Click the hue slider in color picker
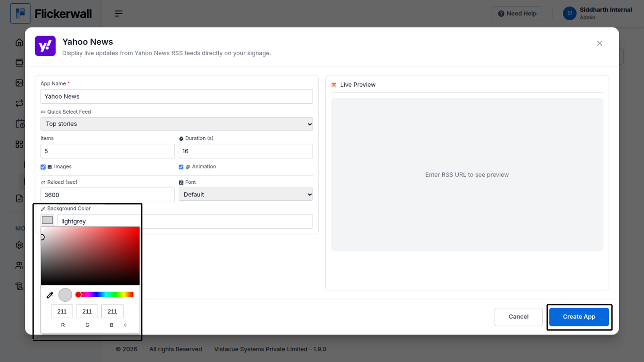The height and width of the screenshot is (362, 644). pyautogui.click(x=104, y=295)
